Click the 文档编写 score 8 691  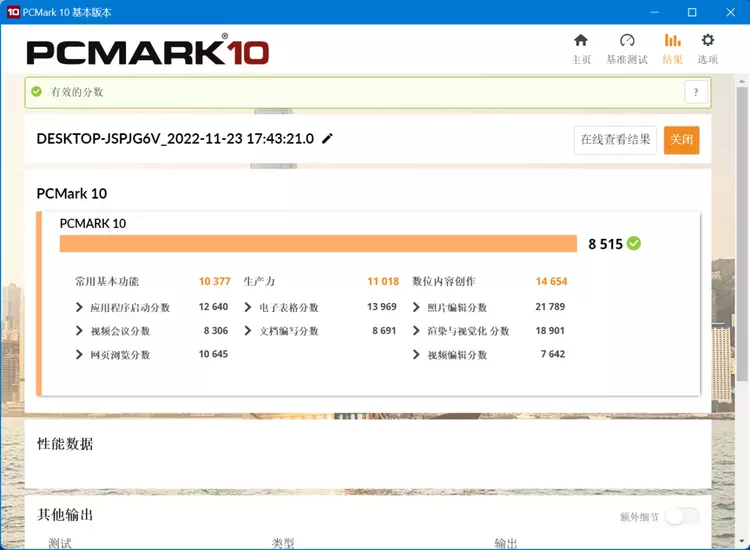point(384,330)
